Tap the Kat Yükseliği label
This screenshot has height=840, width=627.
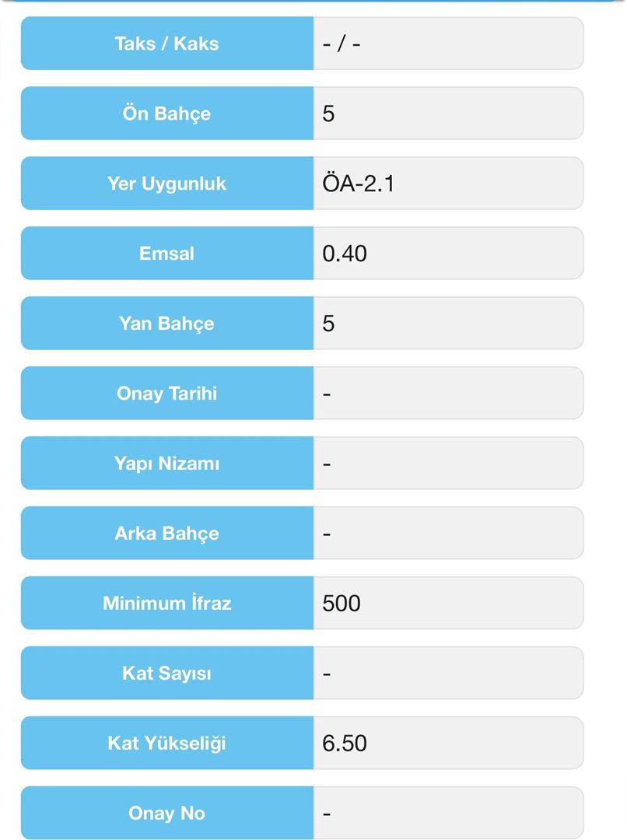(166, 744)
